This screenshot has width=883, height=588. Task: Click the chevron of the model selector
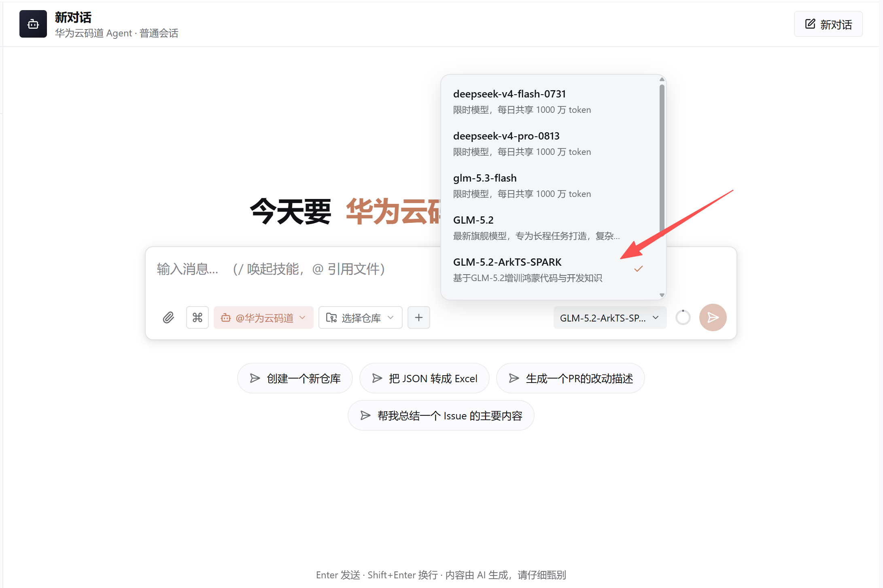pos(656,317)
